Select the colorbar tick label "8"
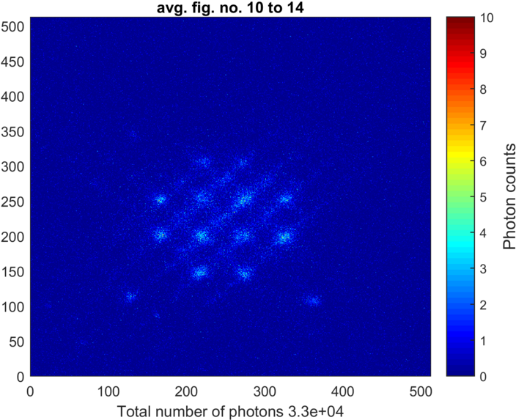This screenshot has width=516, height=420. pos(485,89)
